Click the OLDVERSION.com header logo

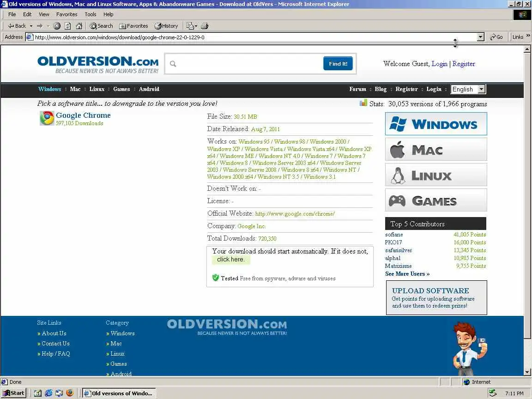coord(98,65)
